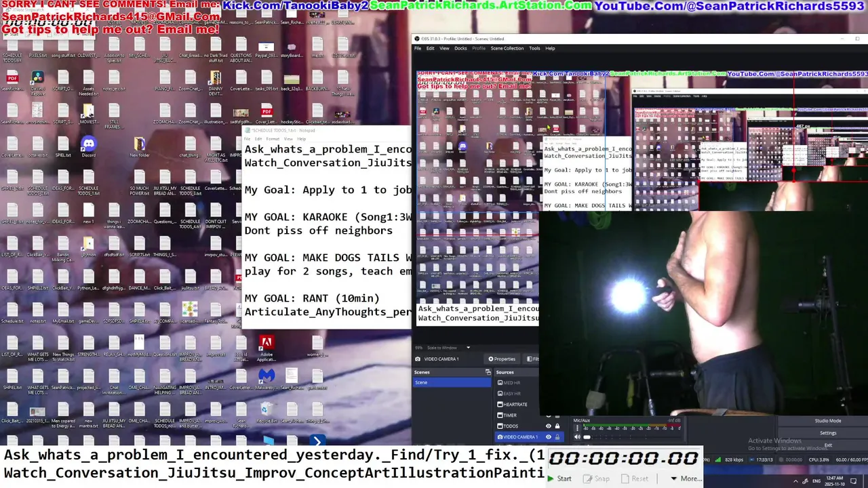Select the New folder desktop icon

tap(139, 146)
